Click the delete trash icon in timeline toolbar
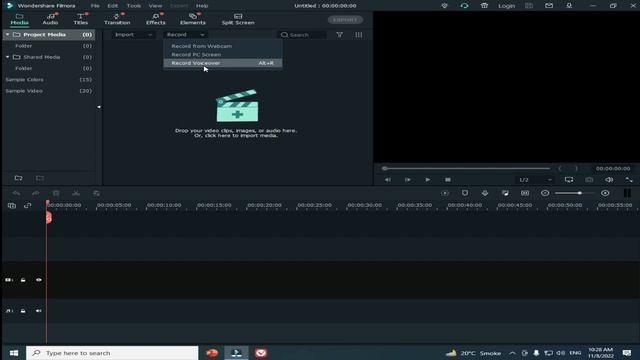Image resolution: width=640 pixels, height=360 pixels. [56, 193]
